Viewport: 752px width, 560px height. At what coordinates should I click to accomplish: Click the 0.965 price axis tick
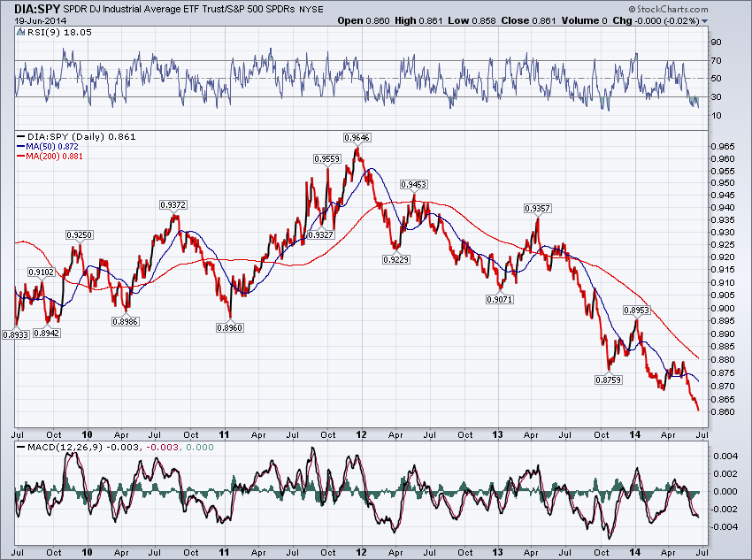click(x=722, y=146)
